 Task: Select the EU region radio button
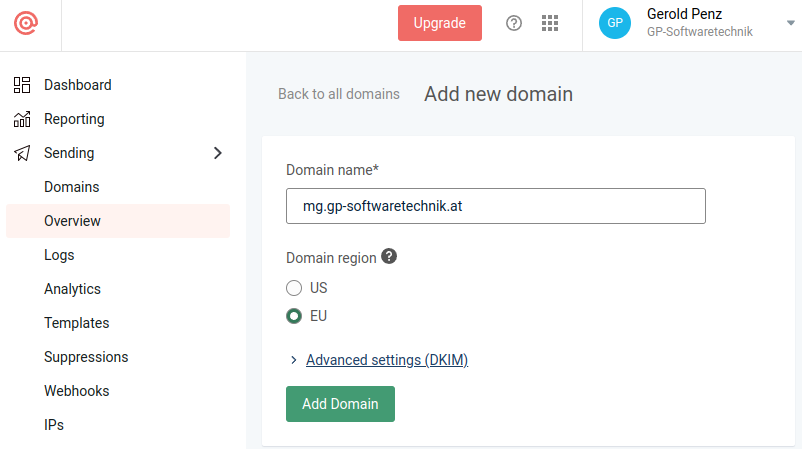point(294,316)
